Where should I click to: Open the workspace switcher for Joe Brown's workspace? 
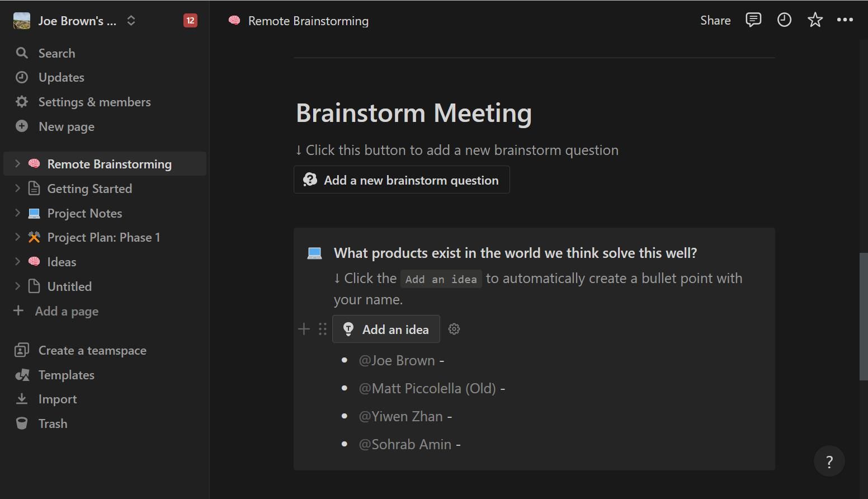click(x=130, y=20)
